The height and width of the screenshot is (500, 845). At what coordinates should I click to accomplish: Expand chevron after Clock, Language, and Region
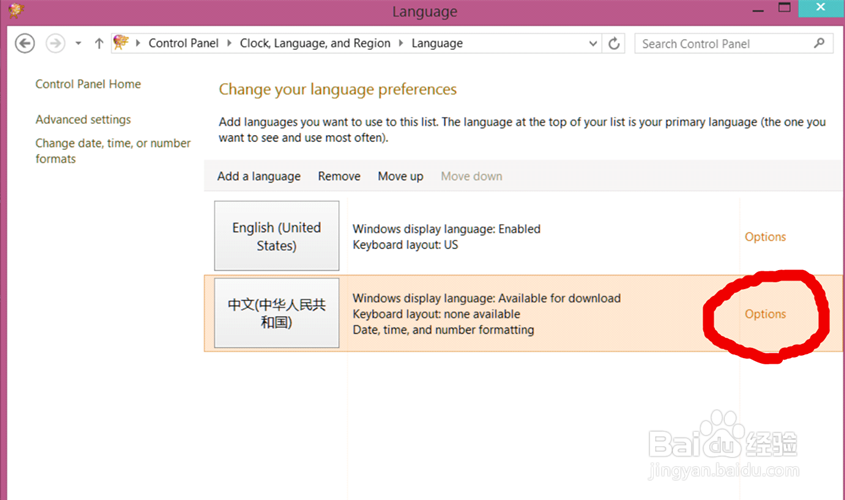click(x=401, y=43)
